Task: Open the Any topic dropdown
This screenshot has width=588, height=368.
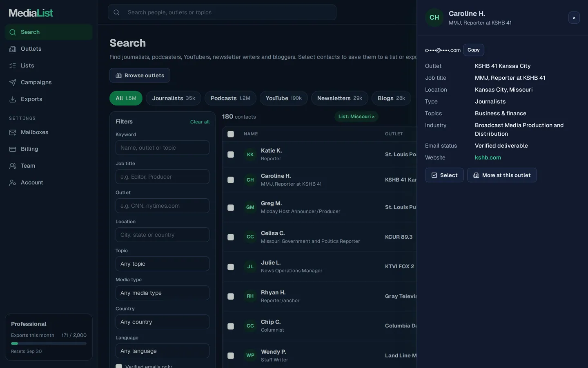Action: coord(163,264)
